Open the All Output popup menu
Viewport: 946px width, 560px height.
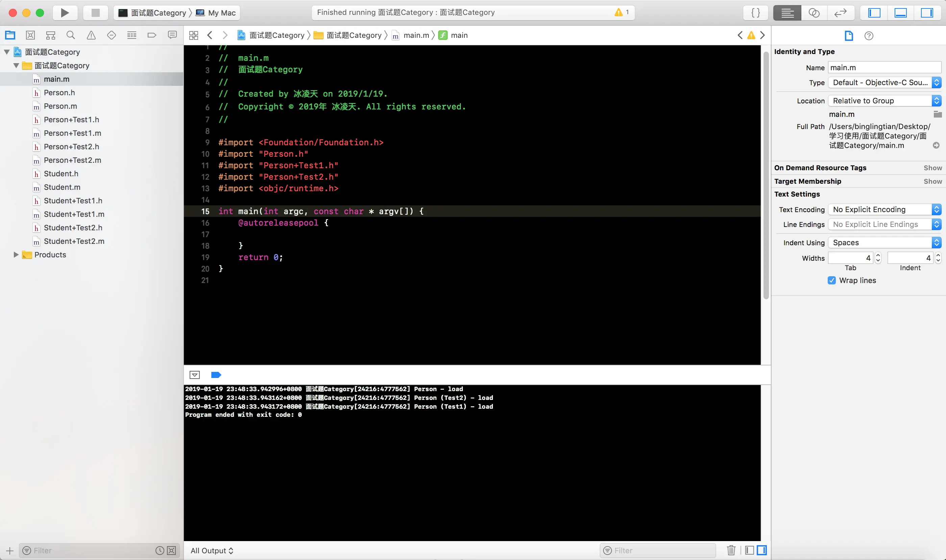212,551
